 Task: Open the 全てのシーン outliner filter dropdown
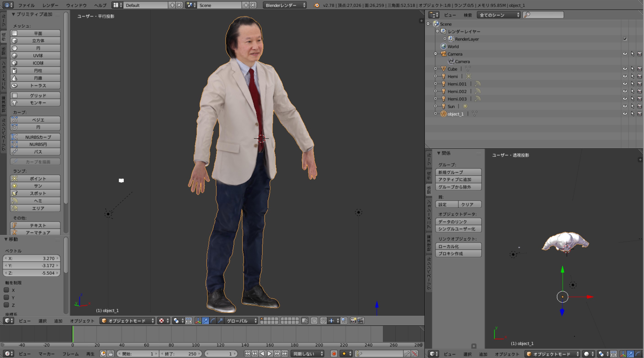tap(499, 15)
